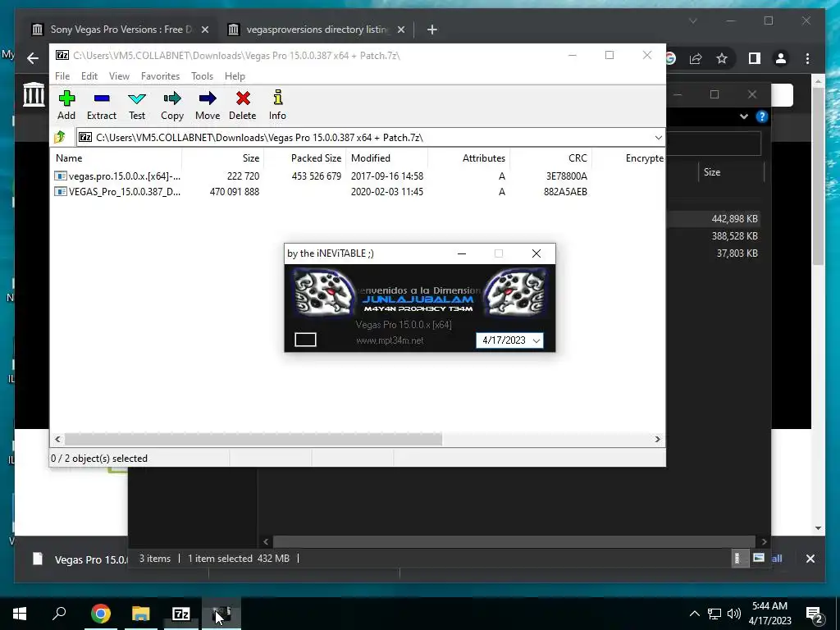
Task: Click the 7-Zip taskbar icon
Action: click(x=181, y=614)
